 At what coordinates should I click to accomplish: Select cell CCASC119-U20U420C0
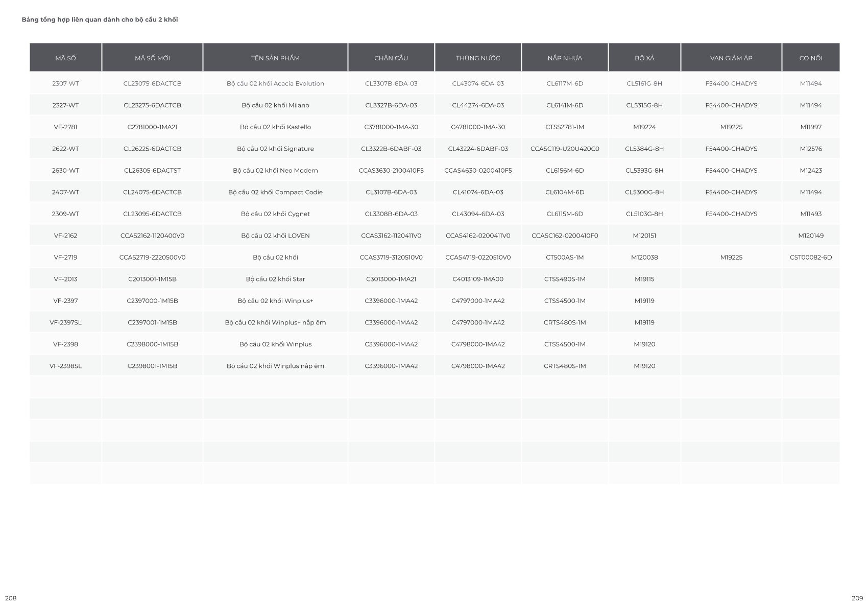(x=565, y=149)
